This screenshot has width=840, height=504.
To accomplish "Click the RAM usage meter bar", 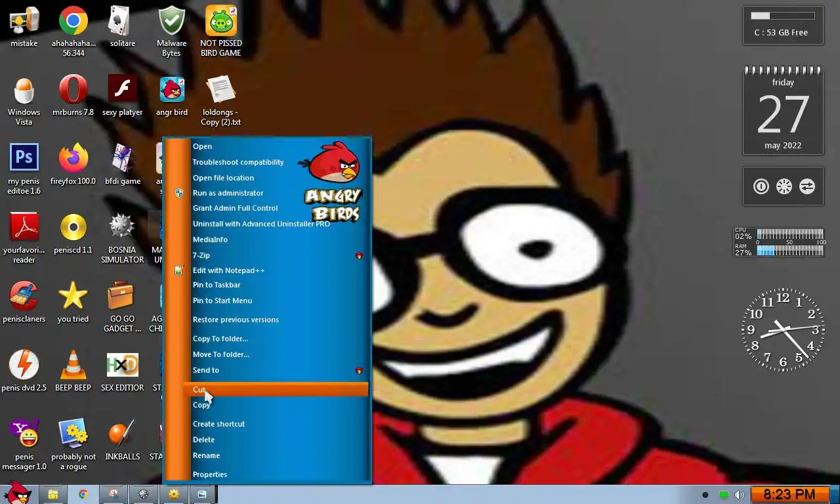I will tap(790, 251).
